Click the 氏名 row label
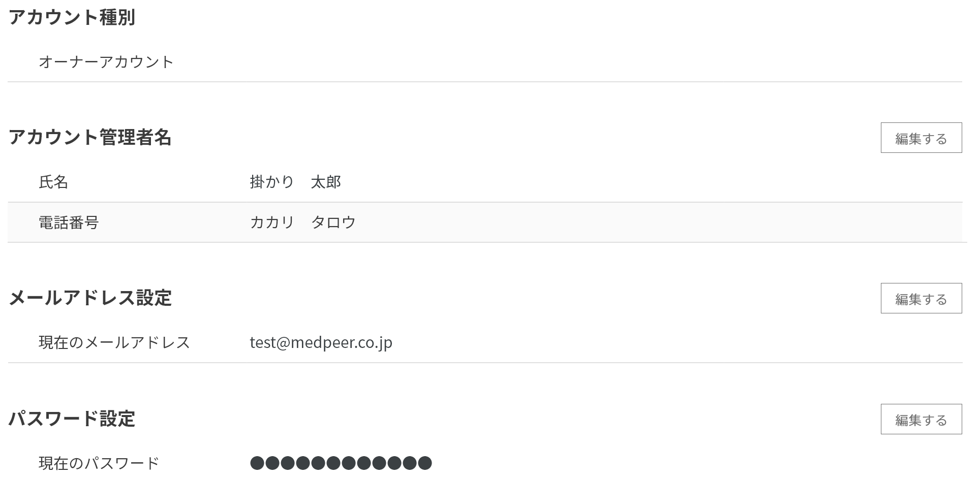 (x=53, y=182)
